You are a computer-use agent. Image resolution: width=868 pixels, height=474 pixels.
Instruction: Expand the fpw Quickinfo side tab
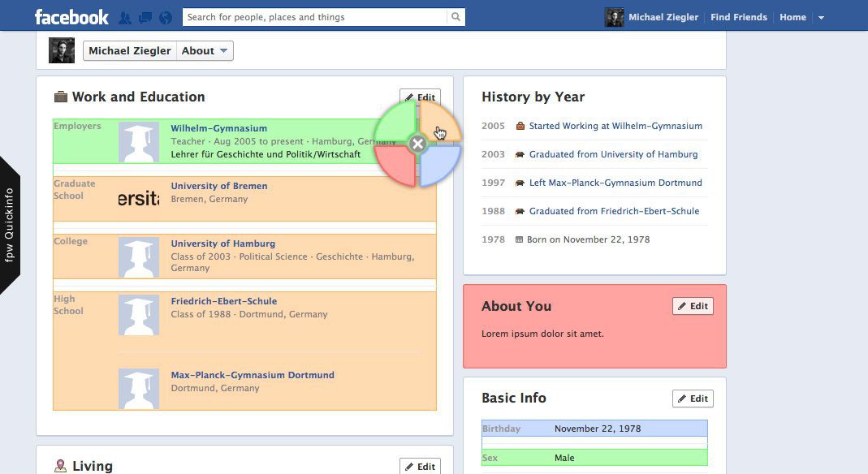[10, 224]
